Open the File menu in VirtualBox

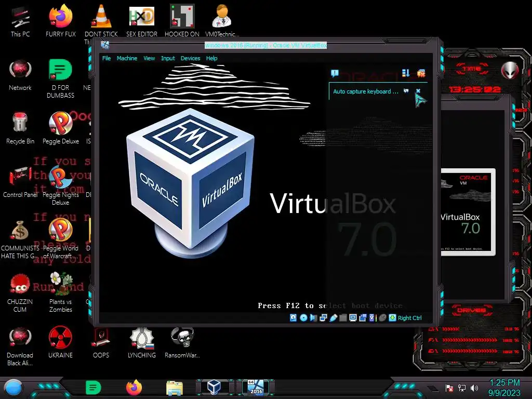(x=107, y=58)
